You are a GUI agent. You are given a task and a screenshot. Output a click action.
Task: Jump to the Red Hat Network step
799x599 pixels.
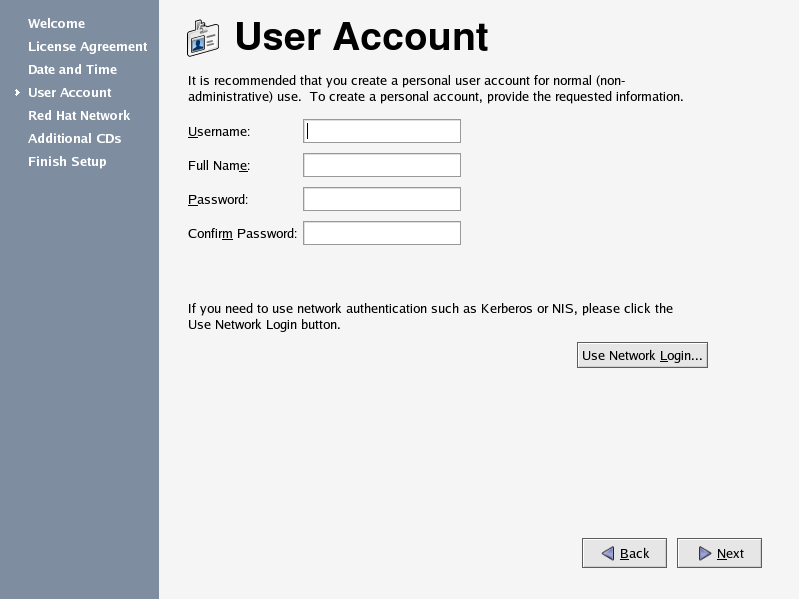(x=79, y=115)
